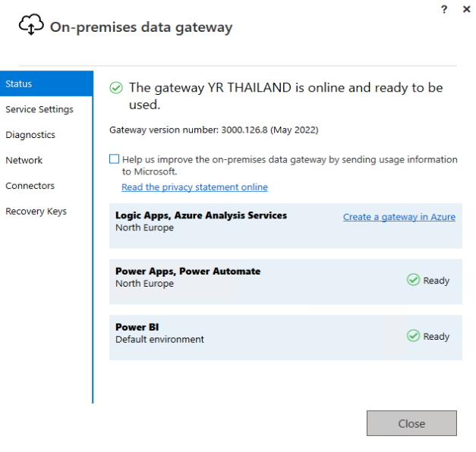Click the Power BI Ready checkmark icon

pos(413,336)
